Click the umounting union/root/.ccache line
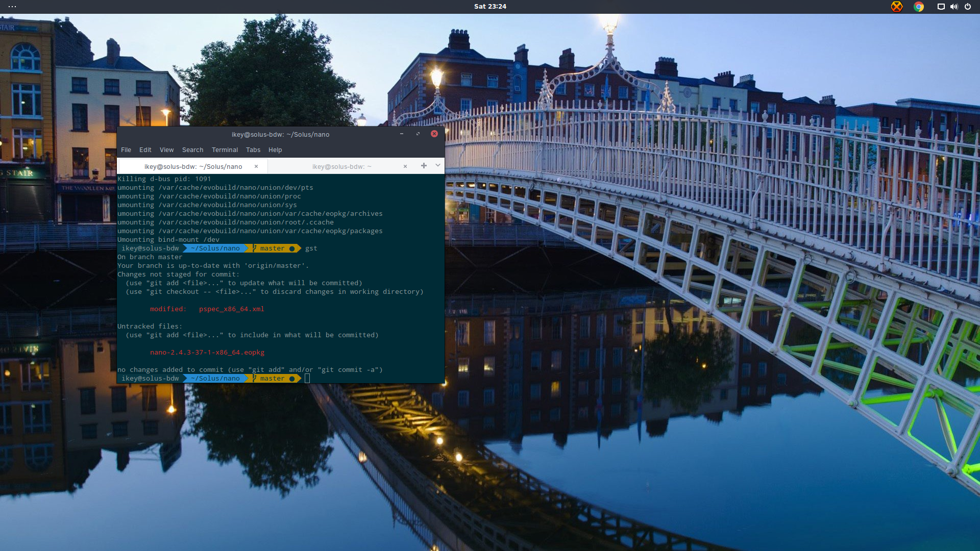Viewport: 980px width, 551px height. coord(226,222)
